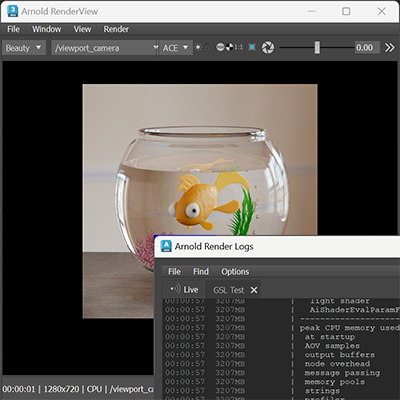400x400 pixels.
Task: Click the RGBA channel display icon
Action: pos(220,47)
